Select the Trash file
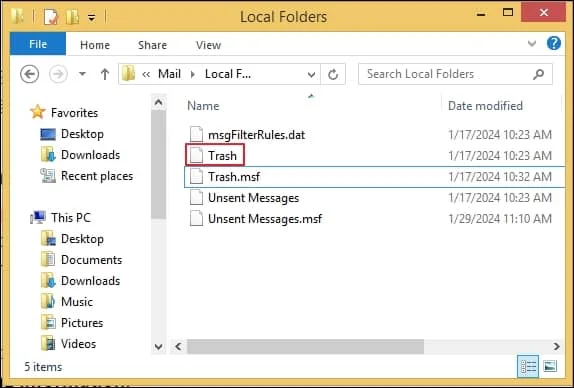The width and height of the screenshot is (574, 388). tap(222, 156)
